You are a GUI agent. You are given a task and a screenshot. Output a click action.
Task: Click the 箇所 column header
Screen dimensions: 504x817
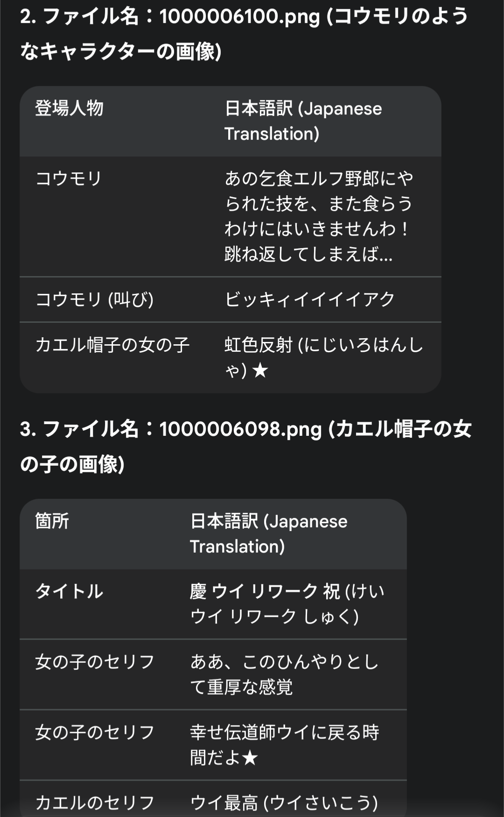[52, 521]
